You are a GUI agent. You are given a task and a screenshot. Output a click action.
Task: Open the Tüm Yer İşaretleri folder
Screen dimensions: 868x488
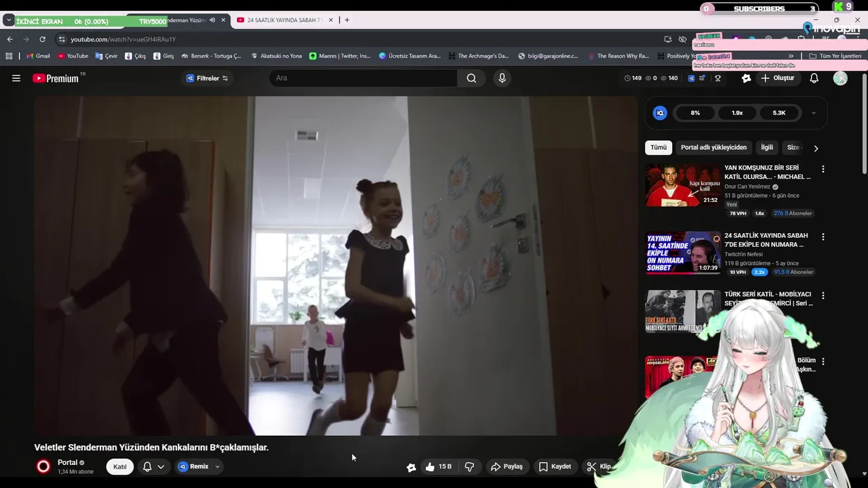coord(835,56)
